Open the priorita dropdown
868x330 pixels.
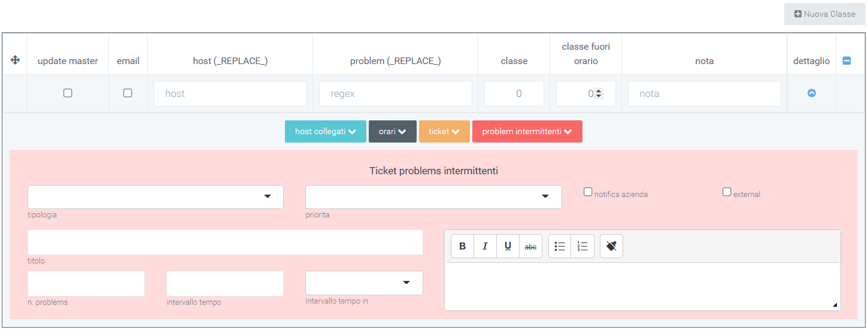(x=433, y=197)
